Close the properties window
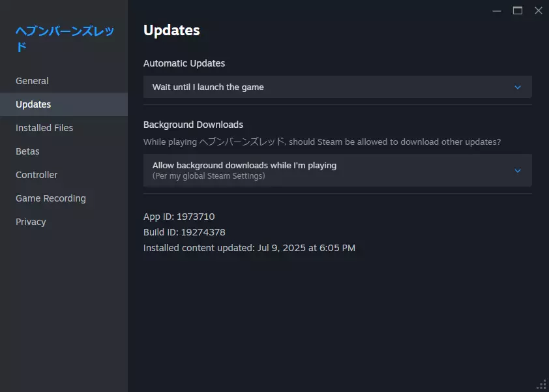 pyautogui.click(x=539, y=11)
